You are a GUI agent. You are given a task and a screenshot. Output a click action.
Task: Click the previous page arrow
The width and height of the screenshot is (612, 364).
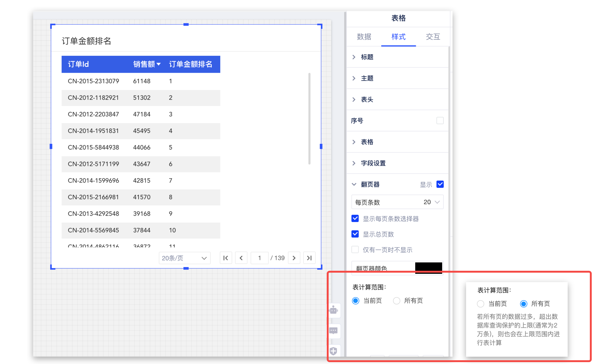coord(241,258)
